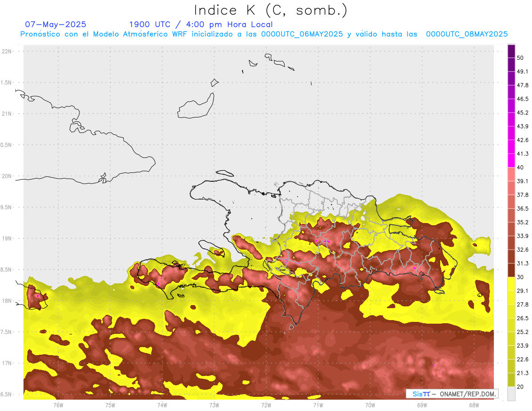Click the '31.3' colorbar label
Screen dimensions: 532x411
tap(523, 263)
